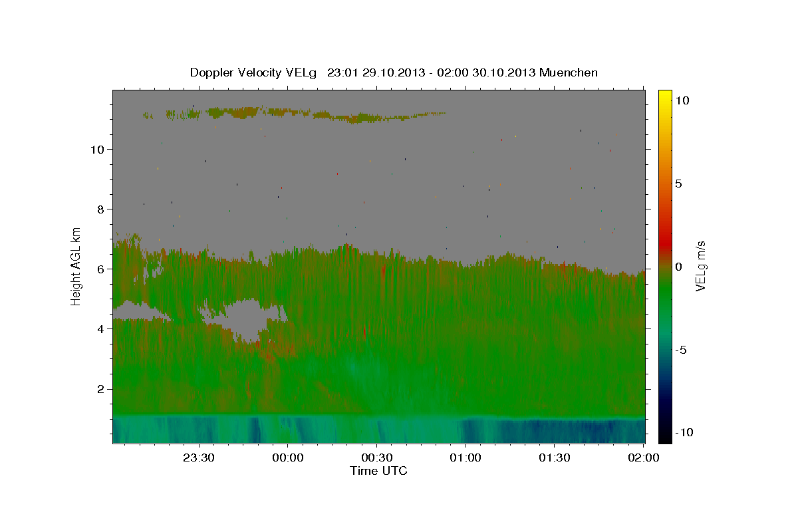
Task: Select the 02:00 time tick label
Action: pos(643,458)
